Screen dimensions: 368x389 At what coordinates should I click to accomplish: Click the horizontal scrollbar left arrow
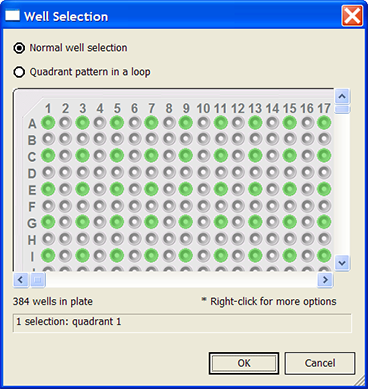click(x=21, y=279)
